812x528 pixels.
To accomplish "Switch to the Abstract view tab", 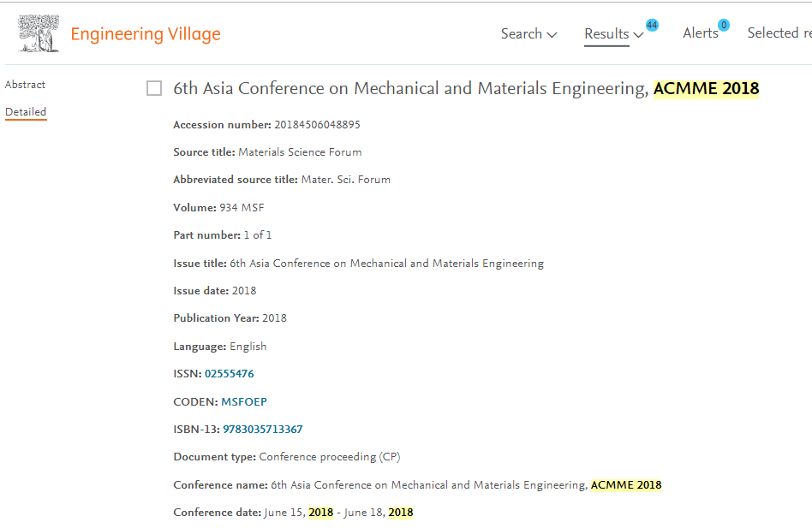I will click(x=25, y=85).
